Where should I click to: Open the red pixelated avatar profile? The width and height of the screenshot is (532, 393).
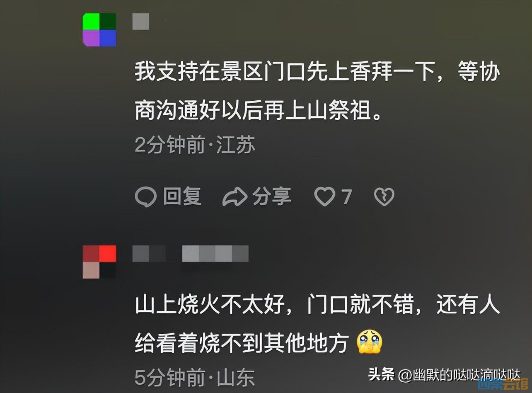point(99,262)
